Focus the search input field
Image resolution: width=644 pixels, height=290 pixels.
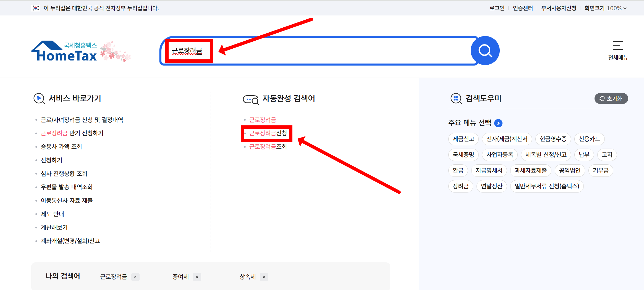pyautogui.click(x=318, y=51)
